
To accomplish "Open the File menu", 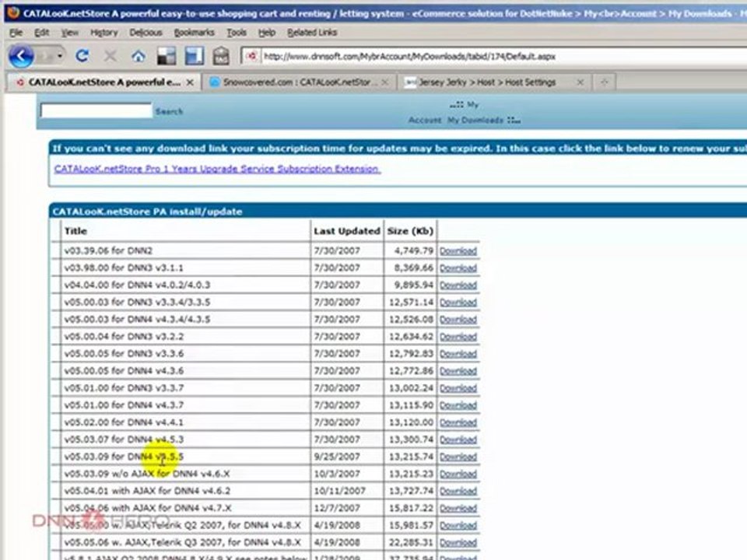I will click(16, 33).
